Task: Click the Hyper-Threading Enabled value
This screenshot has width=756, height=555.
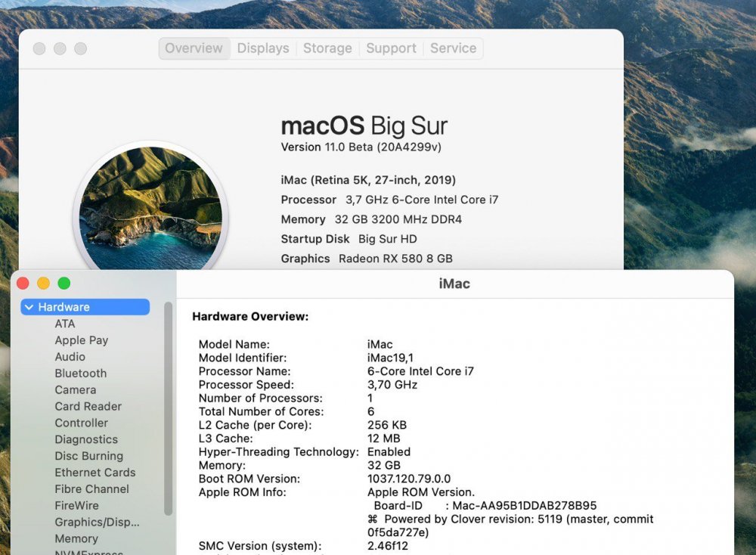Action: point(389,452)
